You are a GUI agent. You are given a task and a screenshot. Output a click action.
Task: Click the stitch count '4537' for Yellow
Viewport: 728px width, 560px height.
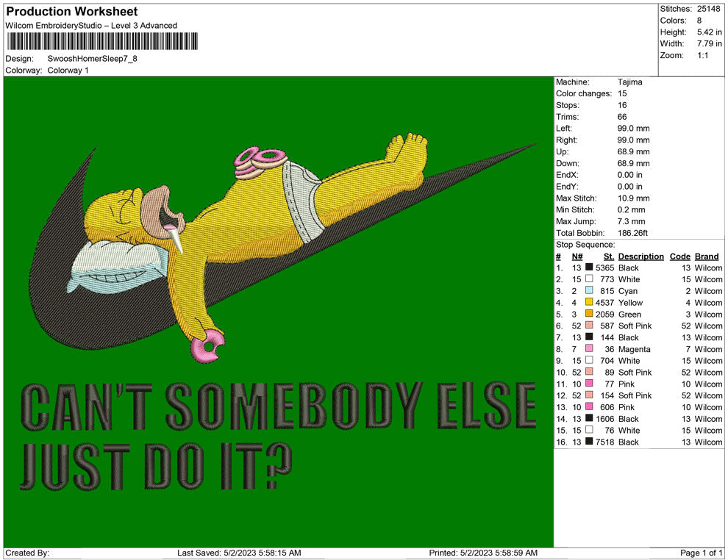[605, 303]
